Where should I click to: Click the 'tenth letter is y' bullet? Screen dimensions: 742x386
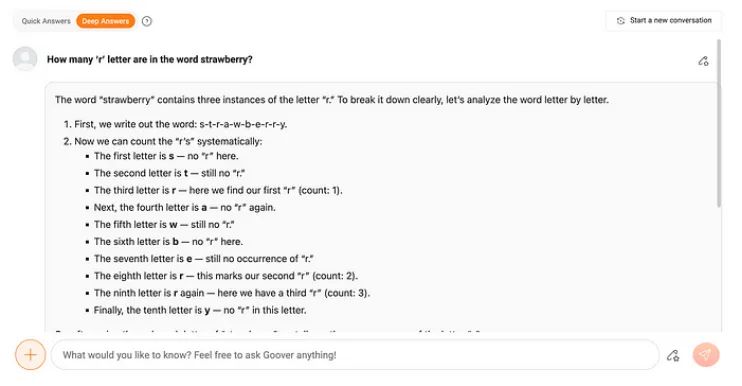pyautogui.click(x=200, y=310)
